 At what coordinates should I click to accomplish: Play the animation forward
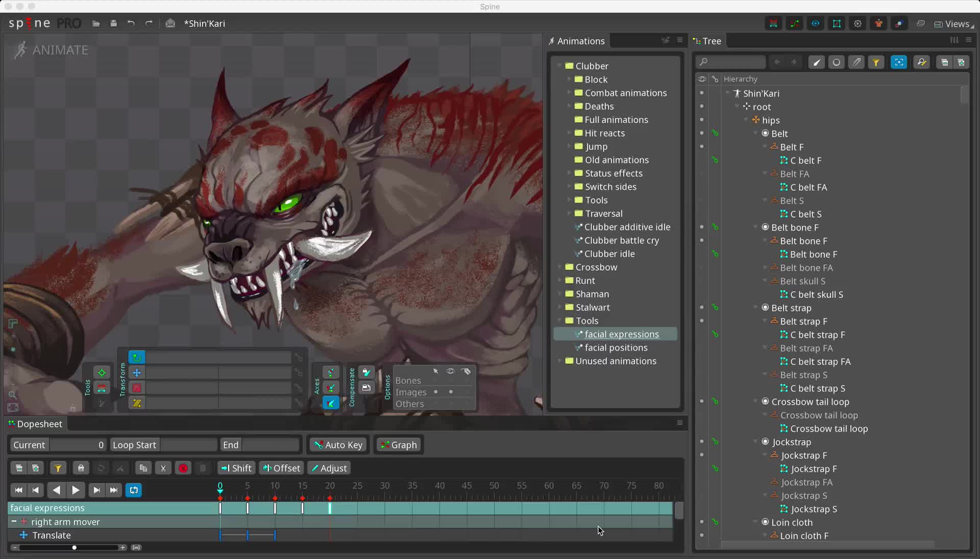(x=76, y=490)
